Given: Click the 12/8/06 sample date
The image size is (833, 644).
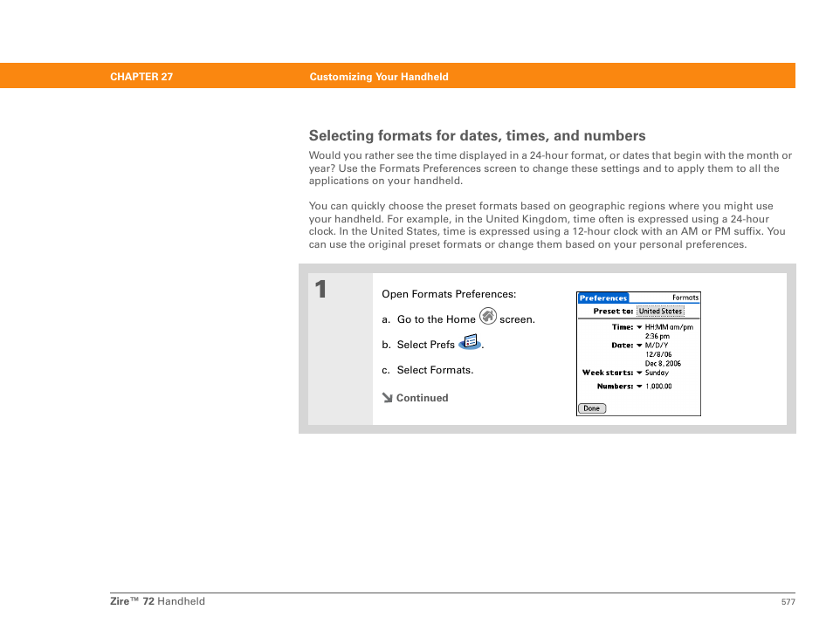Looking at the screenshot, I should (x=658, y=354).
